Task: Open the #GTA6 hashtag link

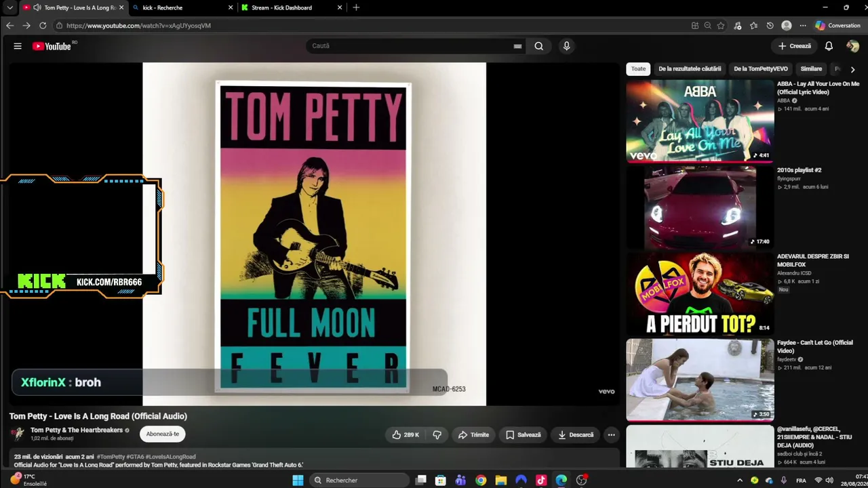Action: pos(134,457)
